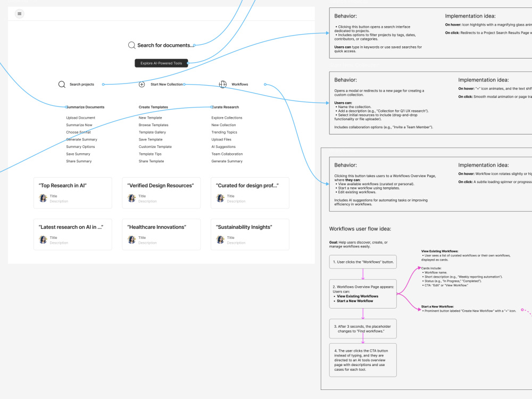
Task: Select Generate Summary under Summarize Documents
Action: click(x=81, y=139)
